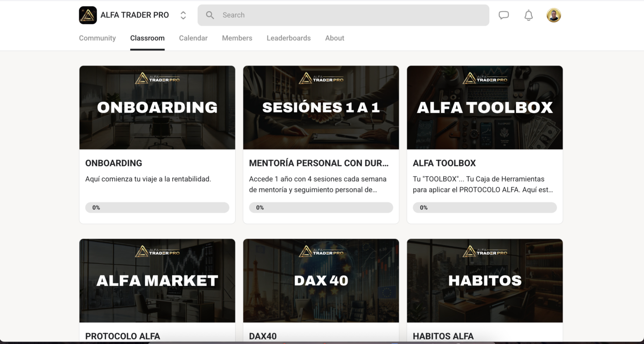This screenshot has width=644, height=344.
Task: Click the search magnifier icon
Action: (210, 15)
